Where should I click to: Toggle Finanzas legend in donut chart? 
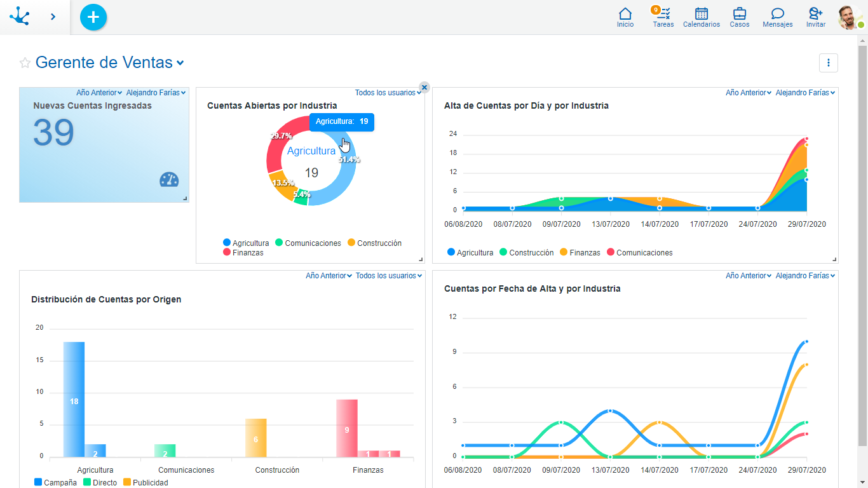pyautogui.click(x=243, y=253)
